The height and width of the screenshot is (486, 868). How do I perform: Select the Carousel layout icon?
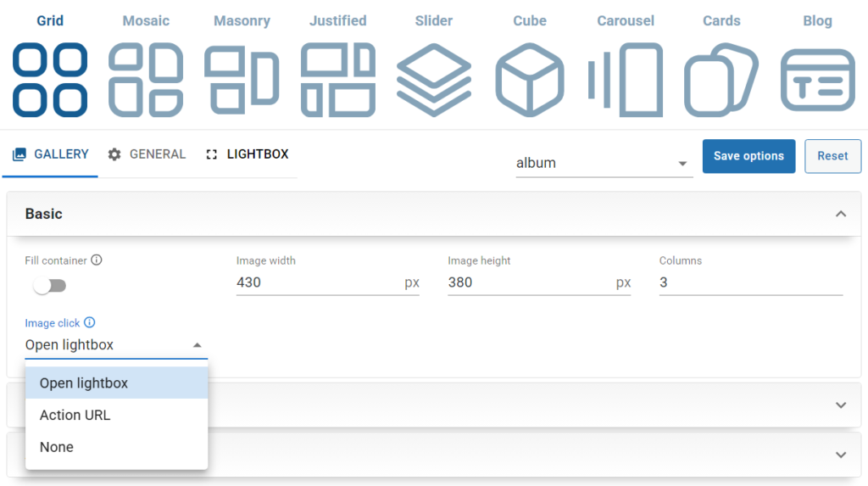click(626, 80)
